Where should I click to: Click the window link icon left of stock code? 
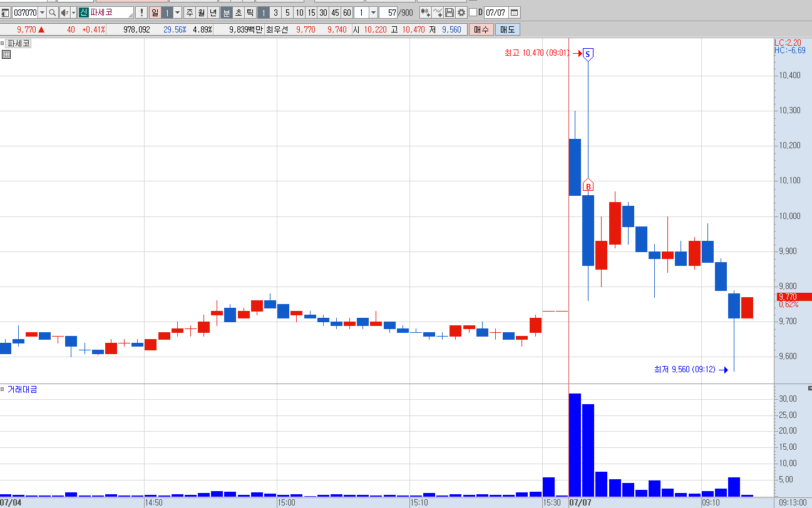(x=6, y=13)
